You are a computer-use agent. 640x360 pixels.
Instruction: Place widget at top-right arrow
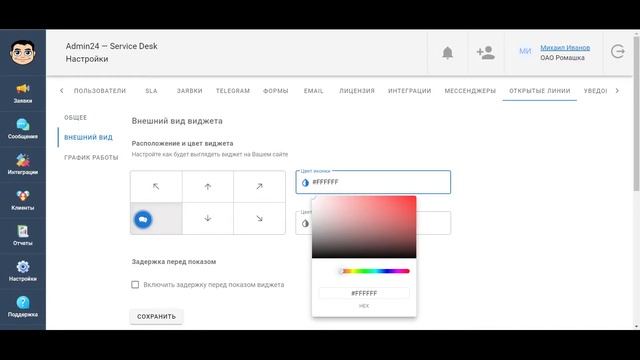260,187
